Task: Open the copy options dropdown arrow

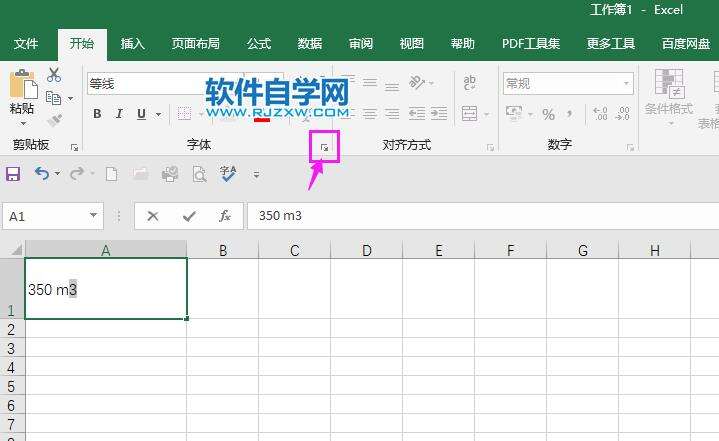Action: tap(70, 99)
